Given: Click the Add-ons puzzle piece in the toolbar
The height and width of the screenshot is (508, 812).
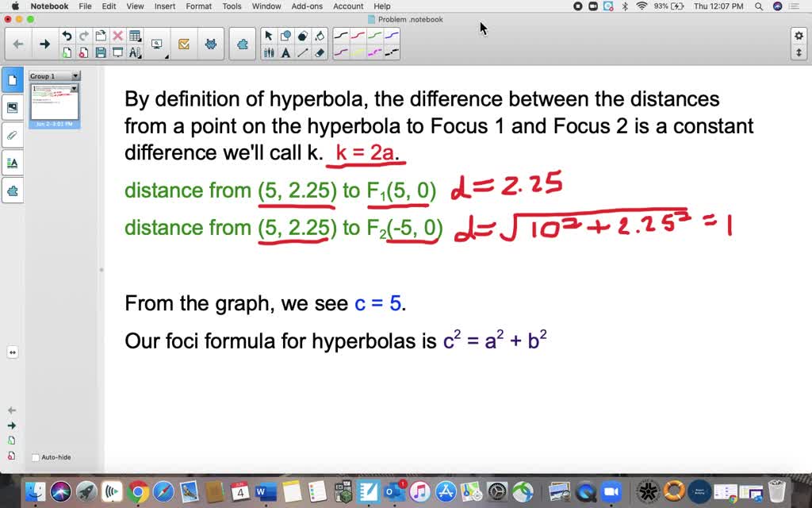Looking at the screenshot, I should coord(243,44).
